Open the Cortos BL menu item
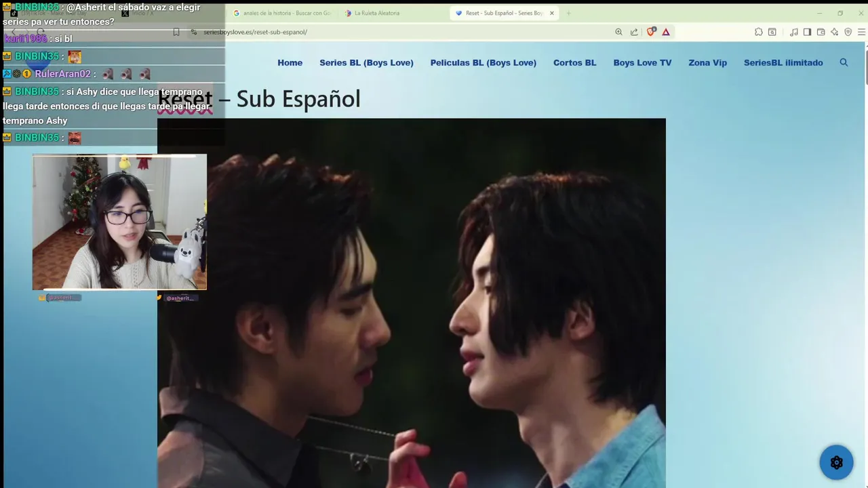The image size is (868, 488). (x=575, y=62)
